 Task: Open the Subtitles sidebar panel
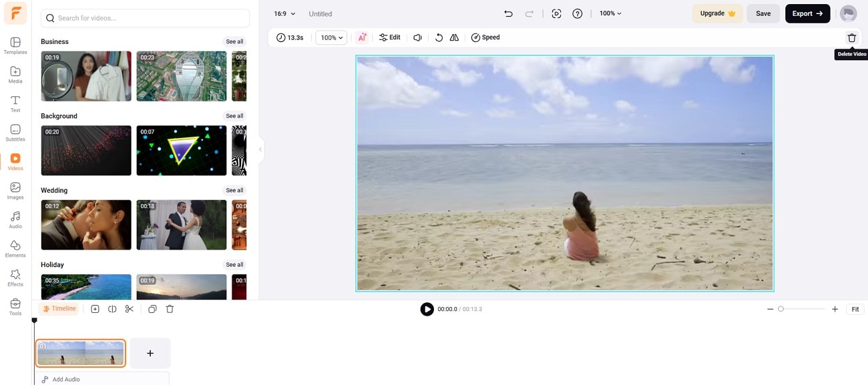pyautogui.click(x=15, y=133)
